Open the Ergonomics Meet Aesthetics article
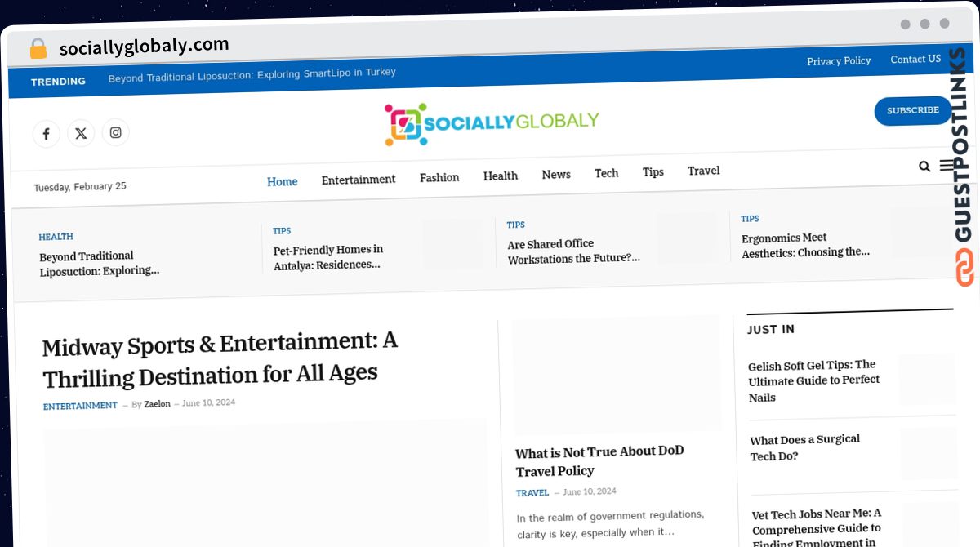Screen dimensions: 980x547 [x=806, y=245]
